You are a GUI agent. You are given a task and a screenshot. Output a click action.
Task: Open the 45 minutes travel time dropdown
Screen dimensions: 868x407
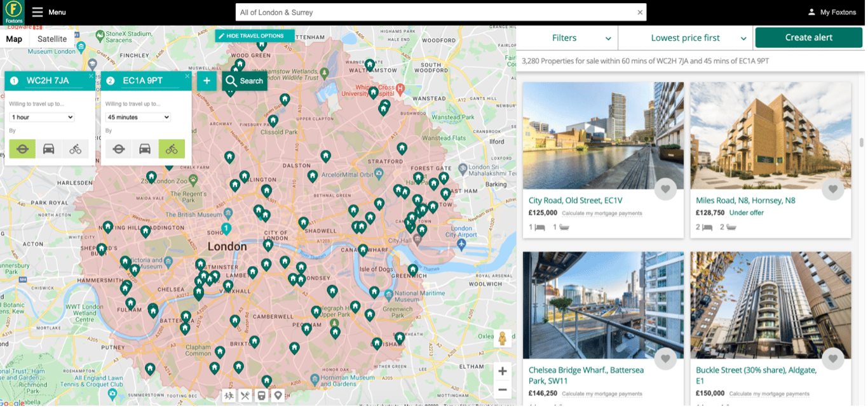click(x=138, y=117)
